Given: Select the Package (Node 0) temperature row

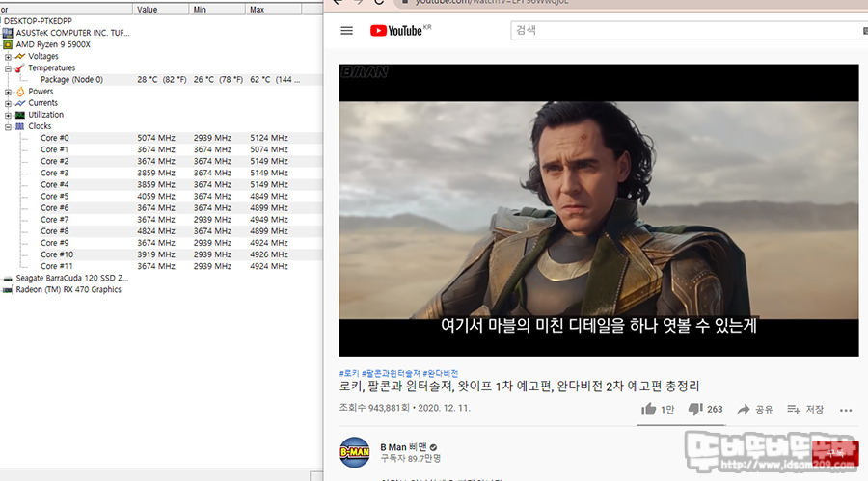Looking at the screenshot, I should 161,80.
